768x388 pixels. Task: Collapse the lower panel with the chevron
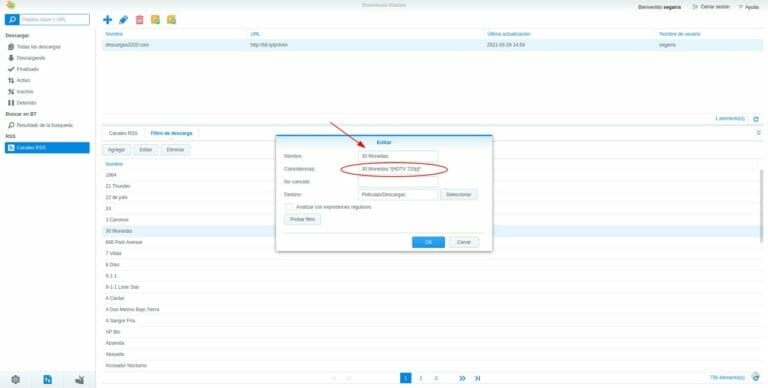click(x=759, y=133)
